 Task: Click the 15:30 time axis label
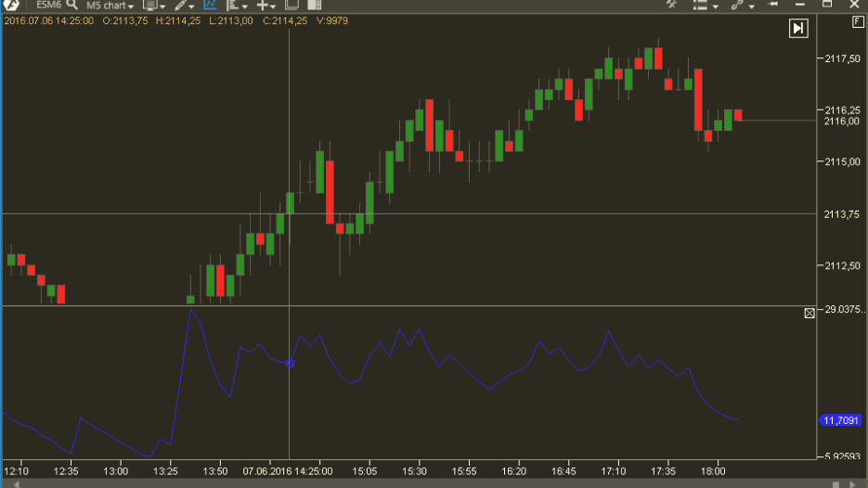414,471
